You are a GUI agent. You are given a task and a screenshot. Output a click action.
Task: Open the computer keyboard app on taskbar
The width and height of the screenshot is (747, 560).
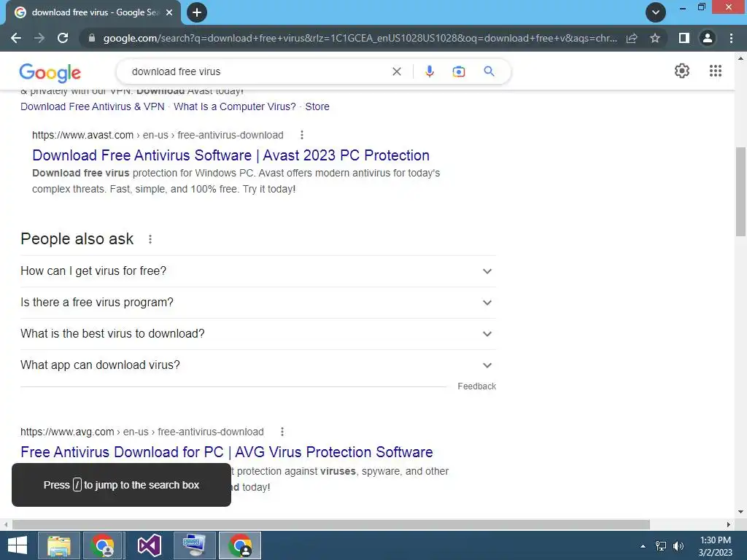point(194,545)
